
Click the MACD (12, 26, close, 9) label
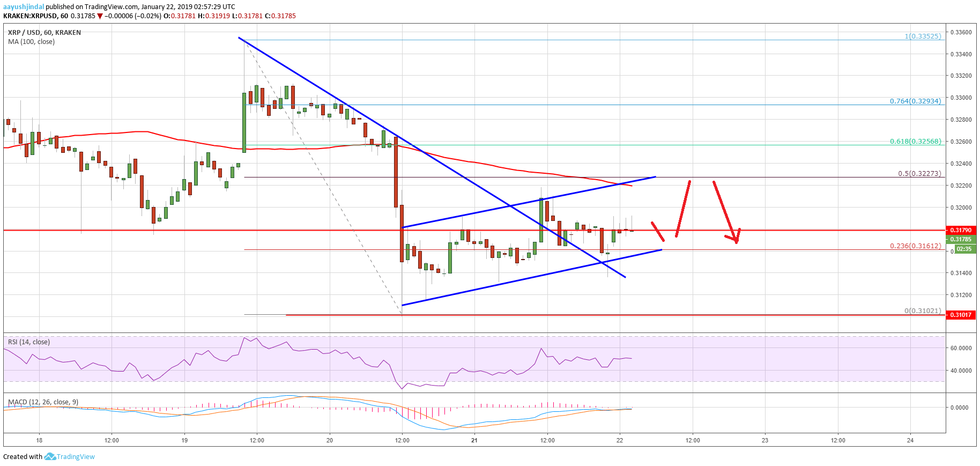(x=43, y=402)
